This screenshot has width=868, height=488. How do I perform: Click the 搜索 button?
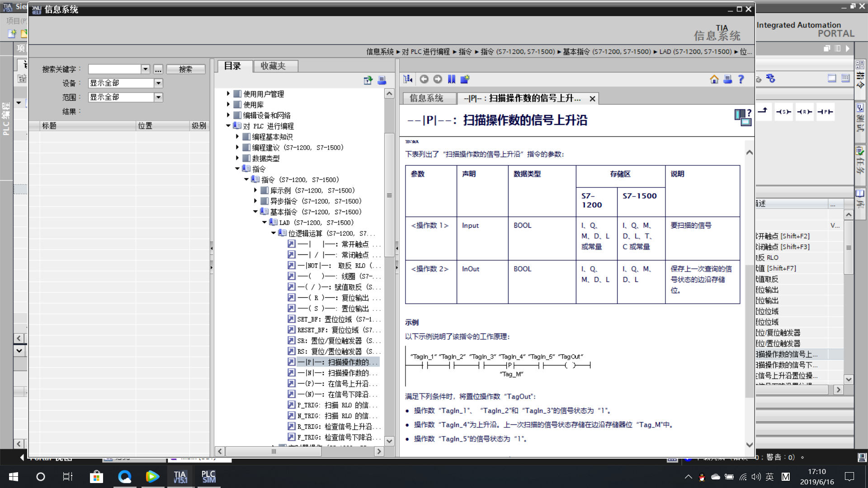point(185,69)
